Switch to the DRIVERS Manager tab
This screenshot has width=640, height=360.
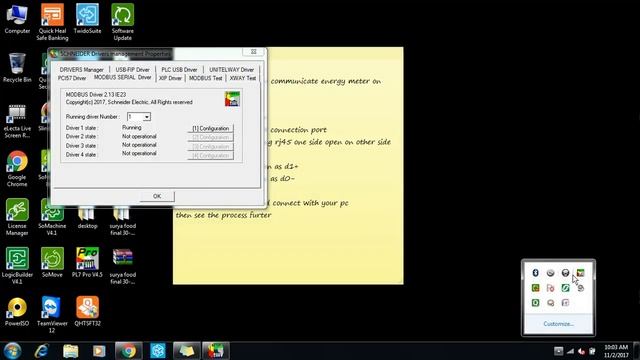pos(82,70)
